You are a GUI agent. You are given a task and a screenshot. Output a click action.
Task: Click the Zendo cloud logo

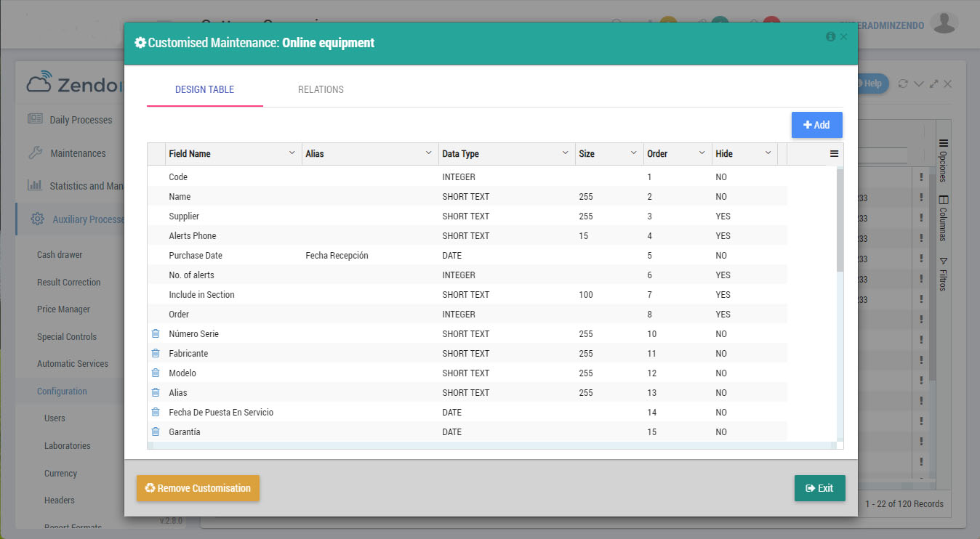coord(39,82)
